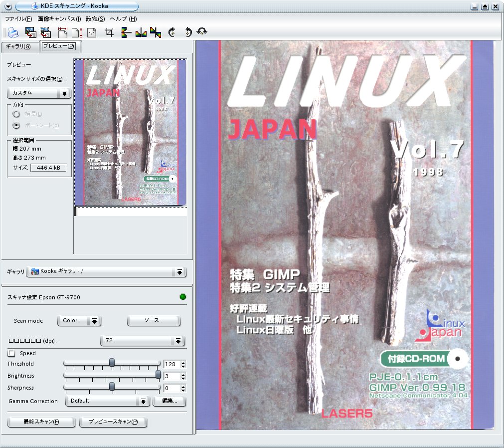Screen dimensions: 504x448
Task: Click the green scanner status indicator
Action: point(183,297)
